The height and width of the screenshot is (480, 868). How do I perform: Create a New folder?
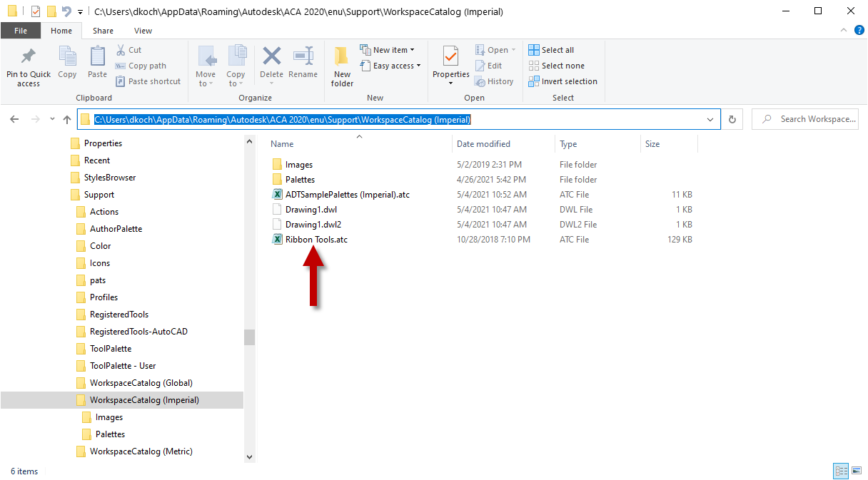pyautogui.click(x=341, y=66)
